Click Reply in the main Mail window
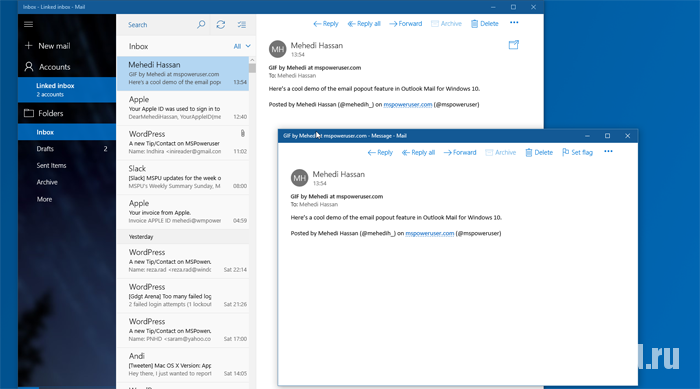Image resolution: width=700 pixels, height=389 pixels. (x=326, y=24)
